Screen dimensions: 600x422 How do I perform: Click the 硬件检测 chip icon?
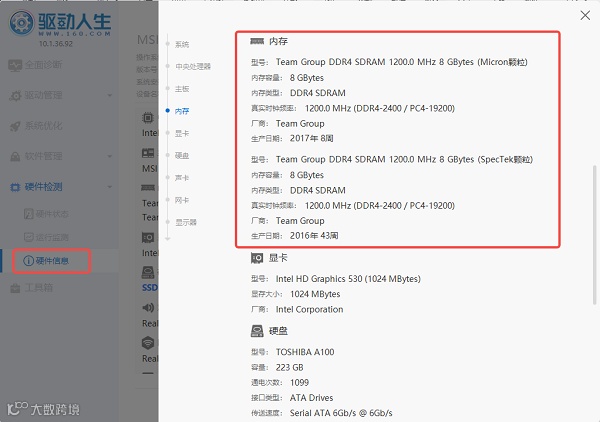[x=15, y=187]
